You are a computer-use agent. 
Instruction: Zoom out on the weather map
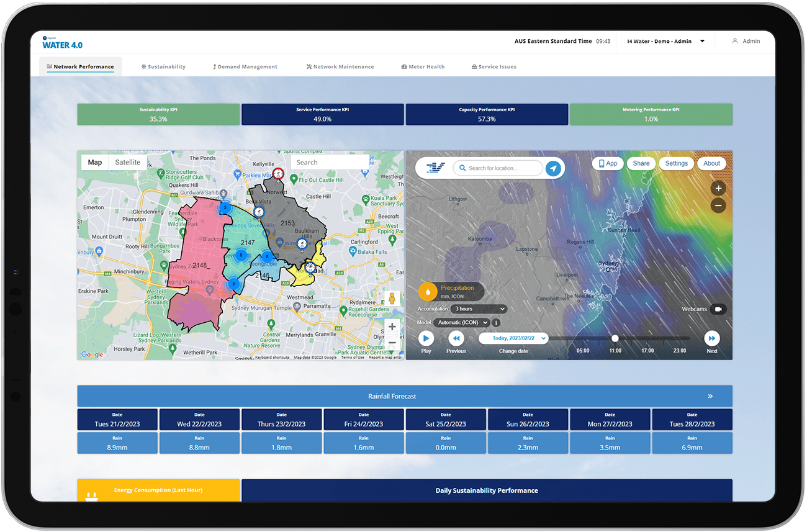(718, 205)
